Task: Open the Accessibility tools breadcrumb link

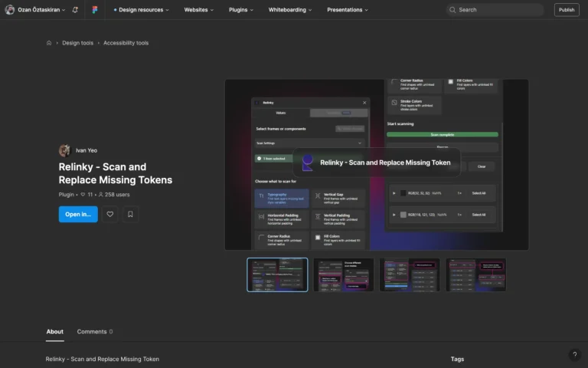Action: pos(126,43)
